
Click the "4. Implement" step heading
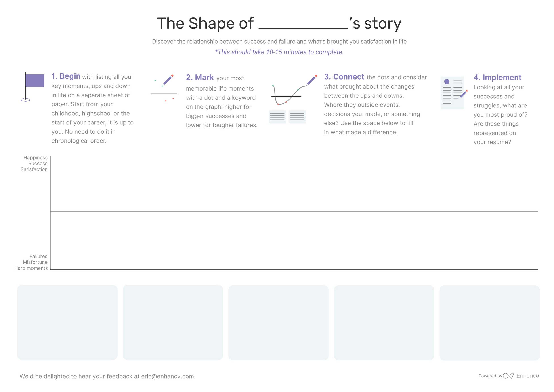tap(497, 78)
